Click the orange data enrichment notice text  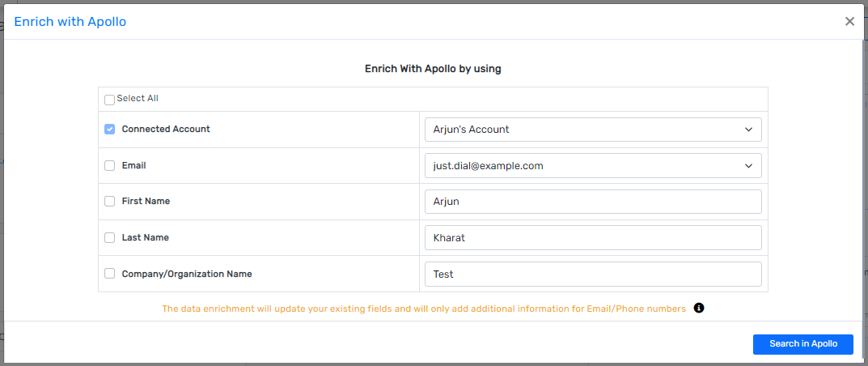[x=424, y=309]
